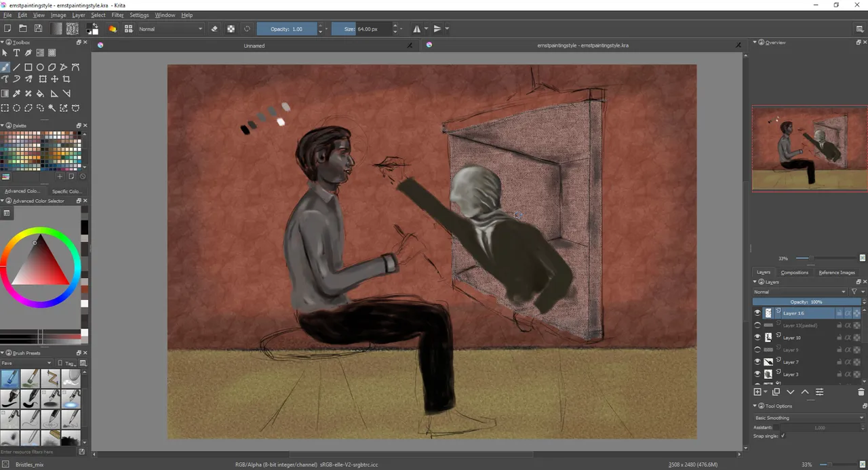
Task: Select the Contiguous Selection magic wand tool
Action: click(52, 108)
